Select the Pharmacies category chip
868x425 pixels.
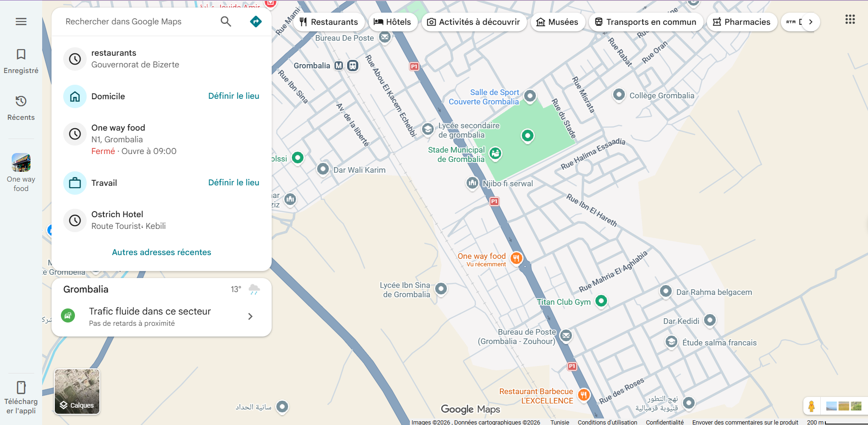coord(742,22)
